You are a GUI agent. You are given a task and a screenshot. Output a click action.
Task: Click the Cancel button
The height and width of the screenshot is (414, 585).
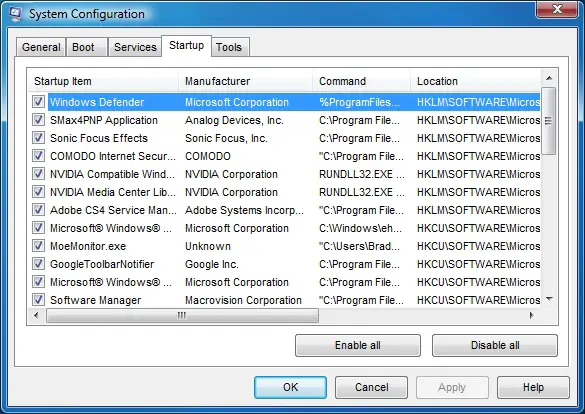point(371,387)
